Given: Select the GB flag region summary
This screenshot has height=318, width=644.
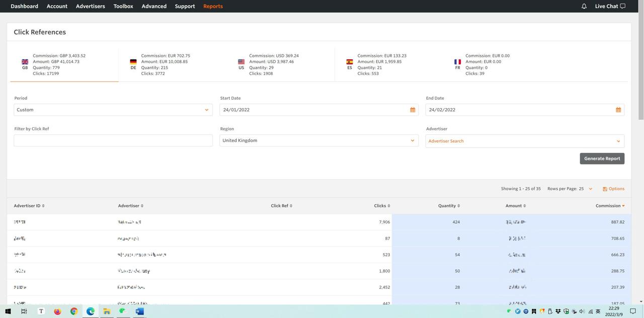Looking at the screenshot, I should click(25, 62).
